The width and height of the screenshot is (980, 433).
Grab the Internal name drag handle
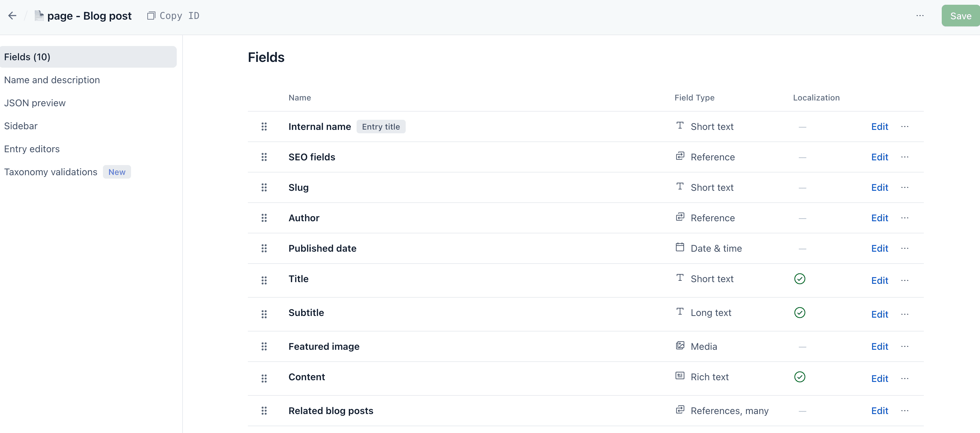(x=264, y=127)
